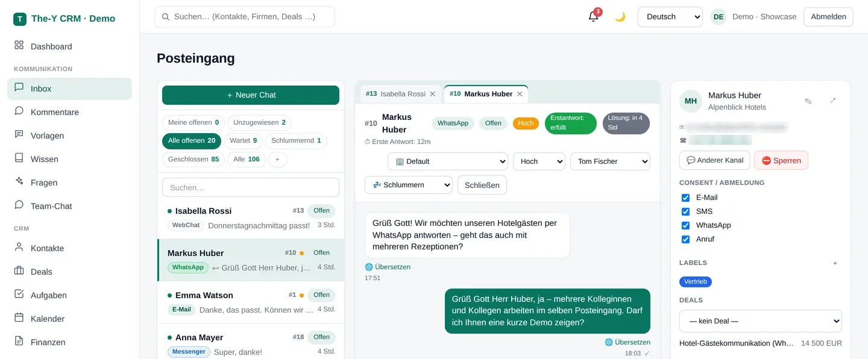The width and height of the screenshot is (868, 359).
Task: Toggle dark mode moon icon
Action: tap(620, 17)
